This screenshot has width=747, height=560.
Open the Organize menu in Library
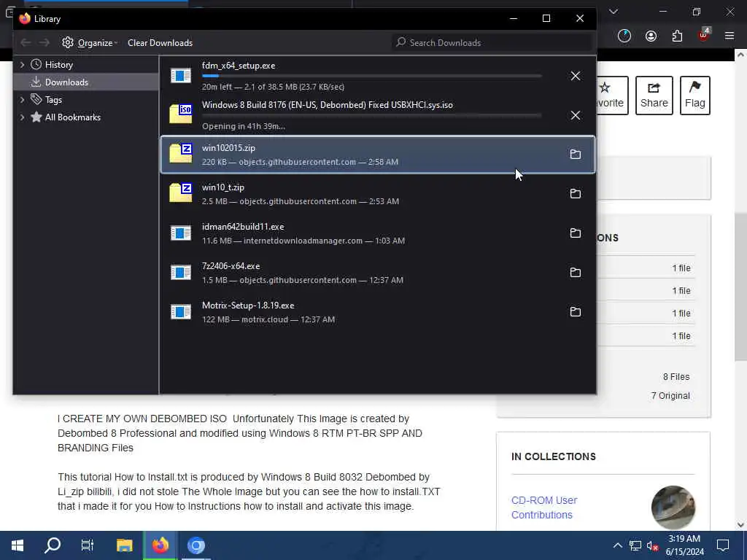90,43
